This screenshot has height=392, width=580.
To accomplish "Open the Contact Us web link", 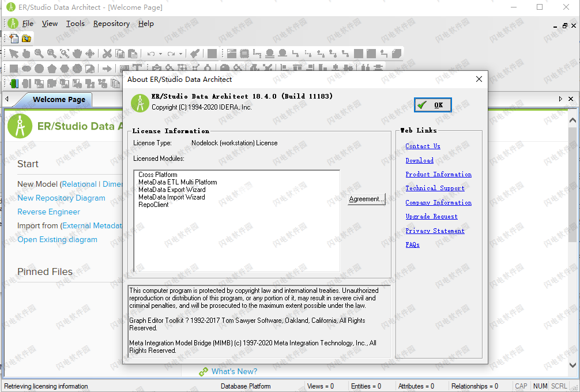I will pyautogui.click(x=423, y=146).
